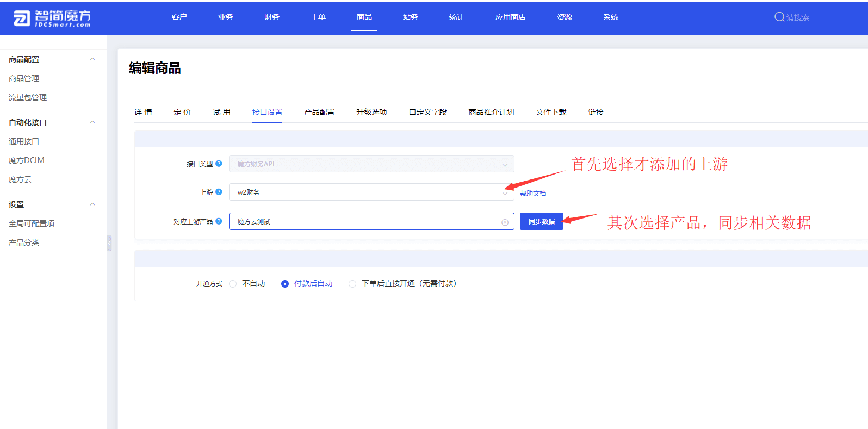Go to 全局可配置项 in sidebar
This screenshot has height=429, width=868.
pos(32,223)
